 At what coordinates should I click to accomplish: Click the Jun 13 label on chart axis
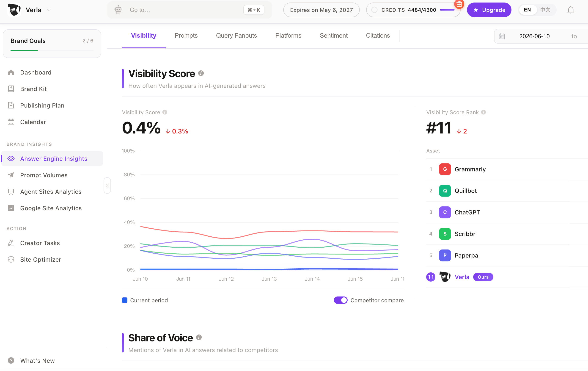pyautogui.click(x=269, y=279)
